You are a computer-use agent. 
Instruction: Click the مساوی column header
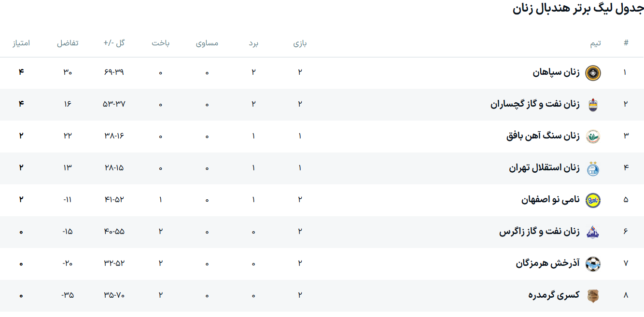pos(207,43)
